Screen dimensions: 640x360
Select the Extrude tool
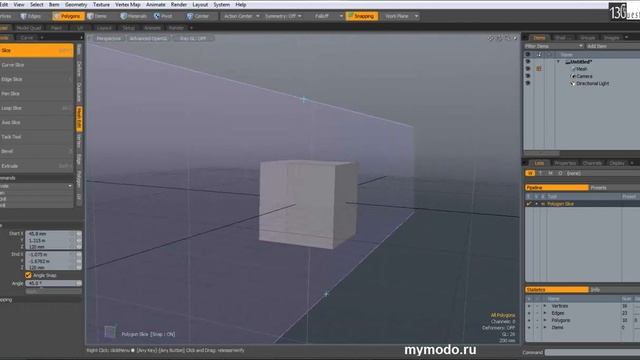[x=36, y=166]
